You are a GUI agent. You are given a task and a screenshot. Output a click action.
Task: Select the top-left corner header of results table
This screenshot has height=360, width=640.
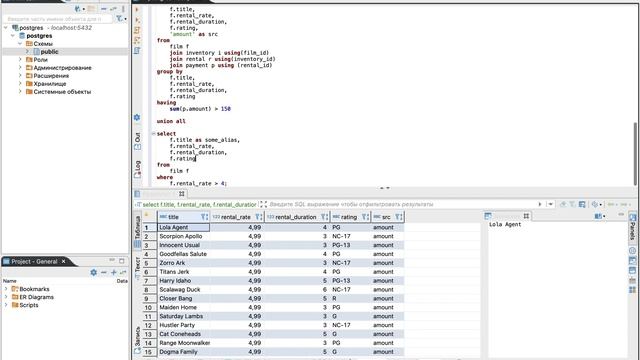click(x=149, y=217)
